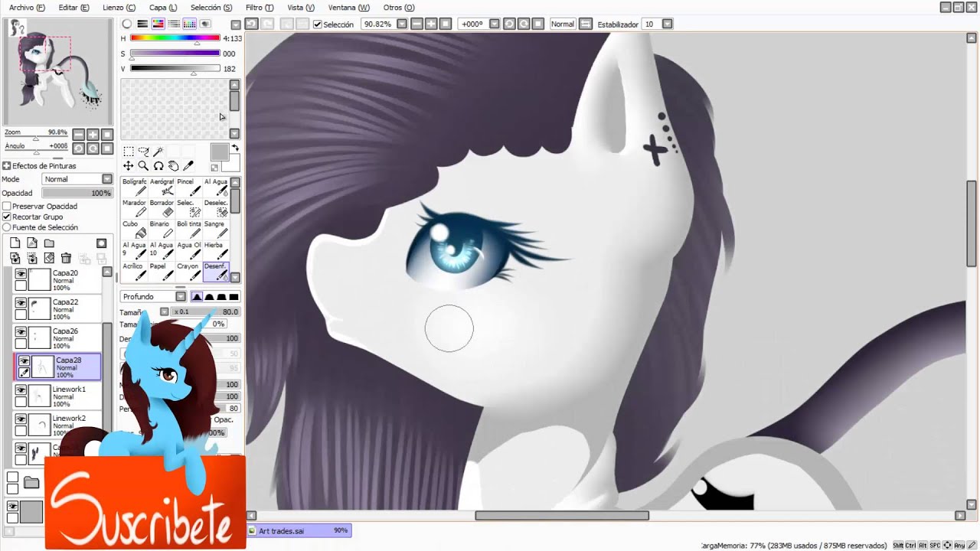Select the Move layer tool
The height and width of the screenshot is (551, 980).
pyautogui.click(x=128, y=166)
